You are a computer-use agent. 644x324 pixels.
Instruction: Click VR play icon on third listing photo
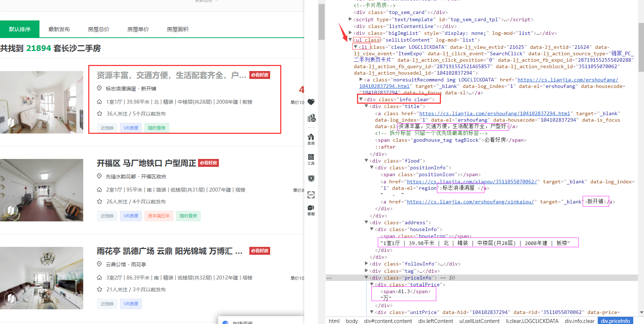[11, 297]
